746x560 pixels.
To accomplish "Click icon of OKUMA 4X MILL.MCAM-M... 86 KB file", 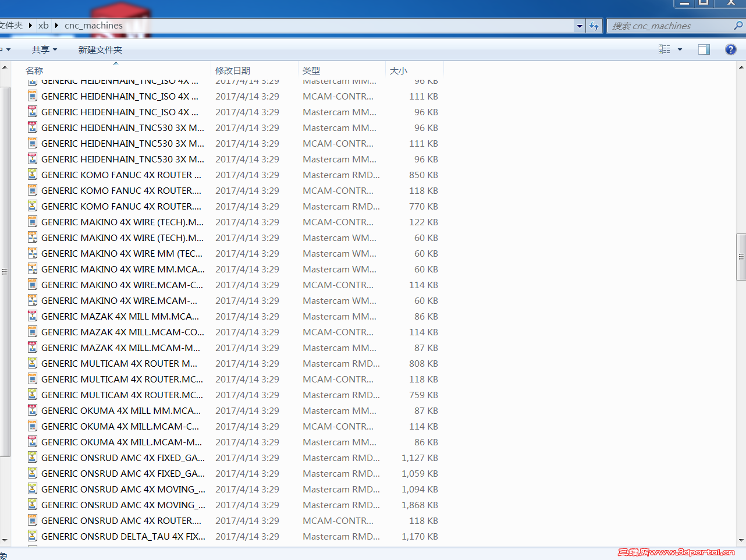I will [33, 442].
